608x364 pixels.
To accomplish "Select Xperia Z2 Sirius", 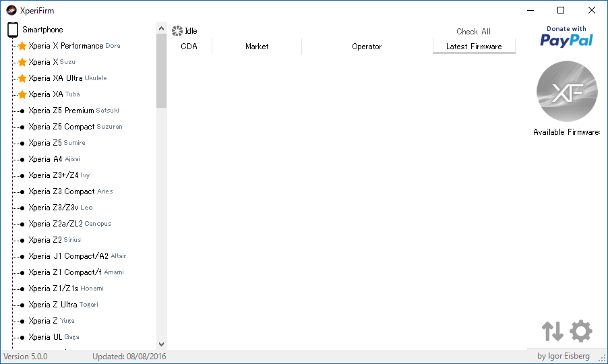I will click(x=55, y=240).
